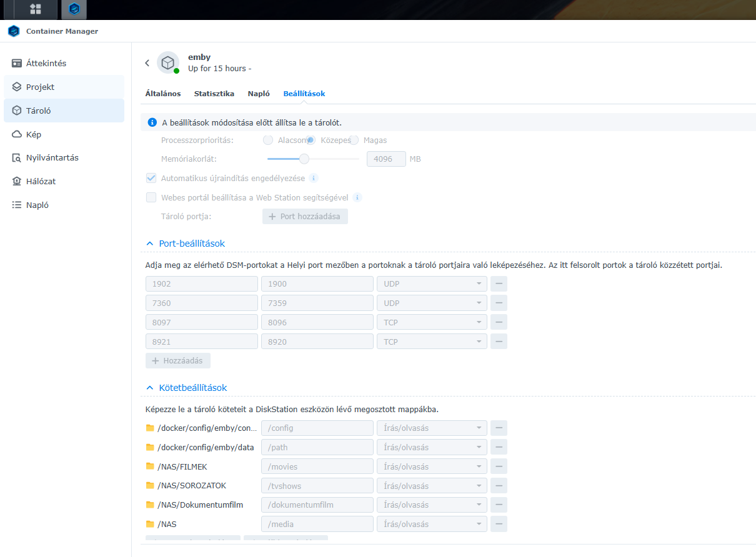
Task: Click the folder icon for /NAS/FILMEK
Action: click(x=150, y=466)
